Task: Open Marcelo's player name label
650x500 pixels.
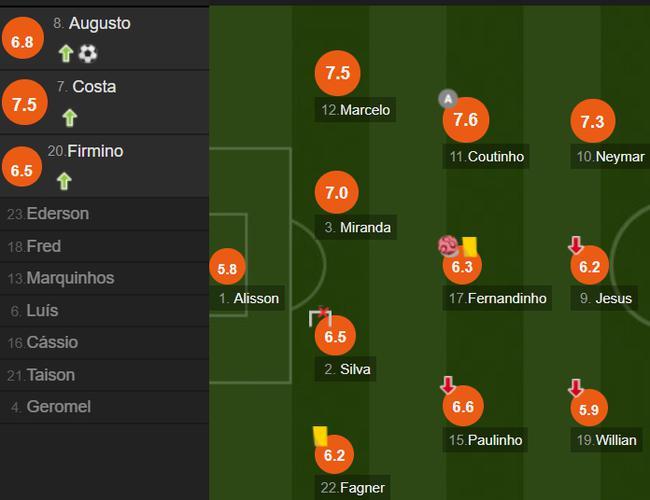Action: pyautogui.click(x=355, y=110)
